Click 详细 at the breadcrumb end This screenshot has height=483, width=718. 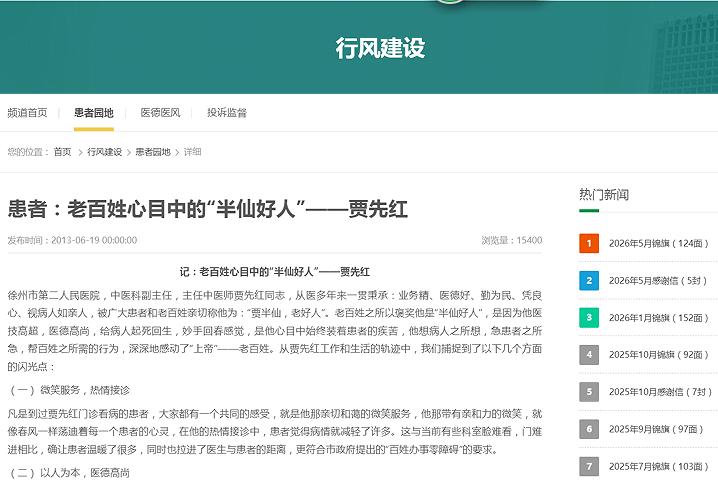pos(192,152)
